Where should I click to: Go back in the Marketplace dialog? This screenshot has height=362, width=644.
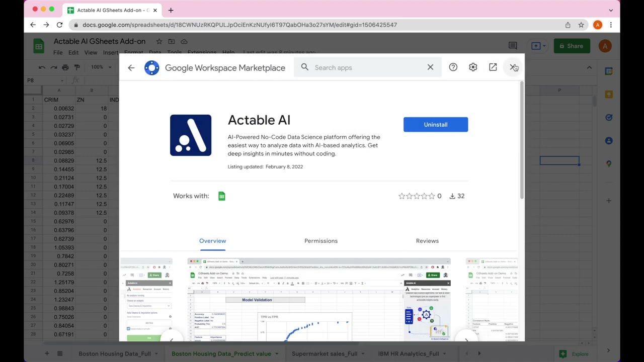click(x=131, y=68)
